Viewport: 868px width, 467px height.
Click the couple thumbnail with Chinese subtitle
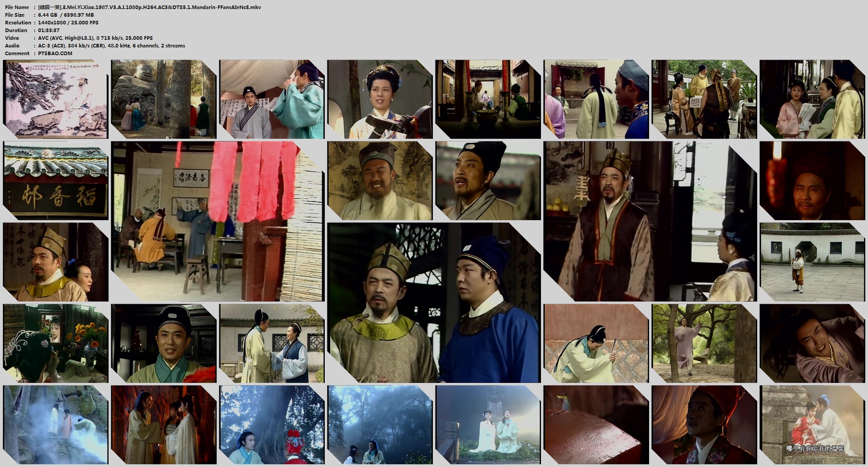(812, 425)
